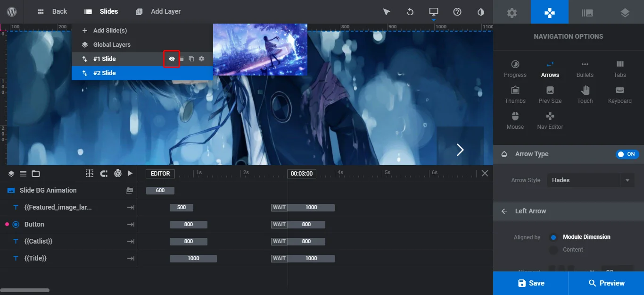Open Prev Size navigation options
Image resolution: width=644 pixels, height=295 pixels.
pos(550,95)
